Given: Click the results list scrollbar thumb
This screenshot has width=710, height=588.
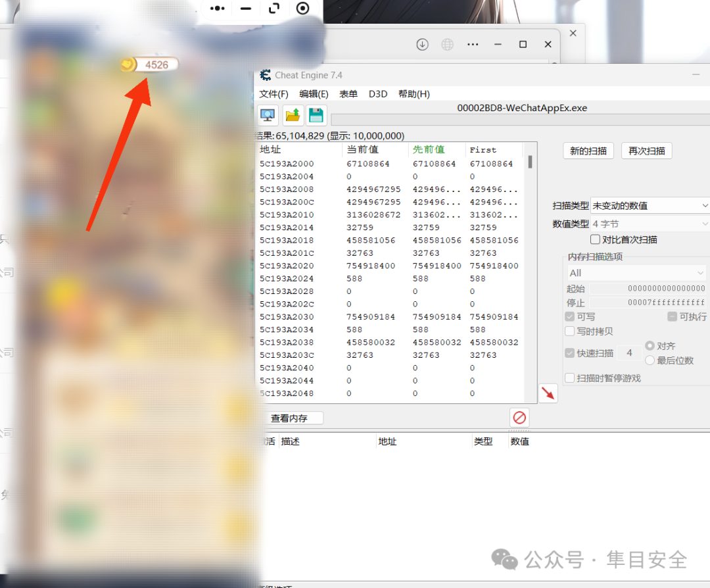Looking at the screenshot, I should click(x=531, y=162).
